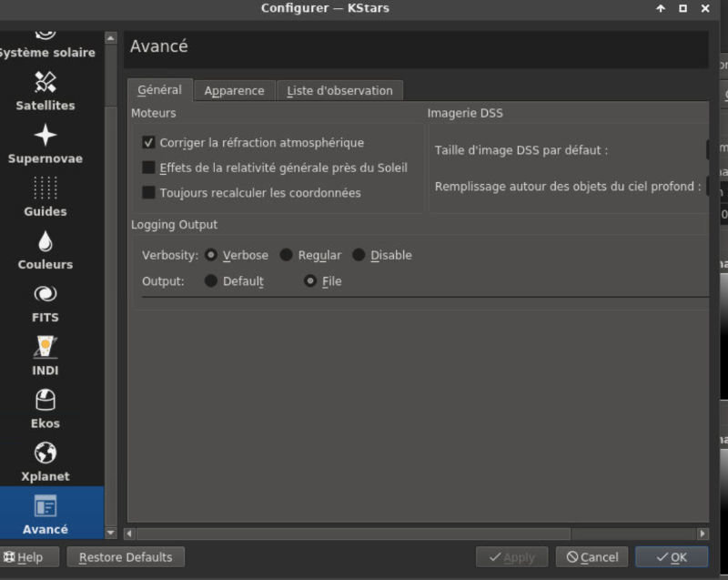The height and width of the screenshot is (580, 728).
Task: Click the 'Verbosity:' label
Action: click(x=170, y=255)
